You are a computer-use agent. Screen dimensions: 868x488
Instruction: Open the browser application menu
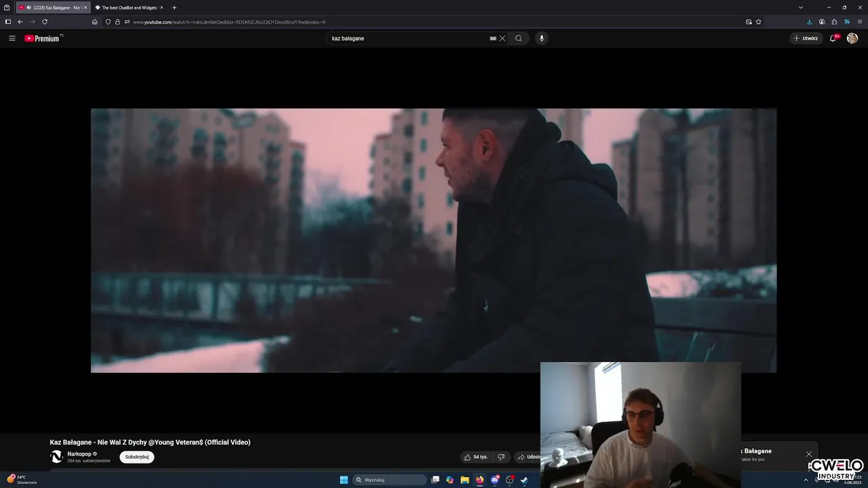(x=859, y=22)
